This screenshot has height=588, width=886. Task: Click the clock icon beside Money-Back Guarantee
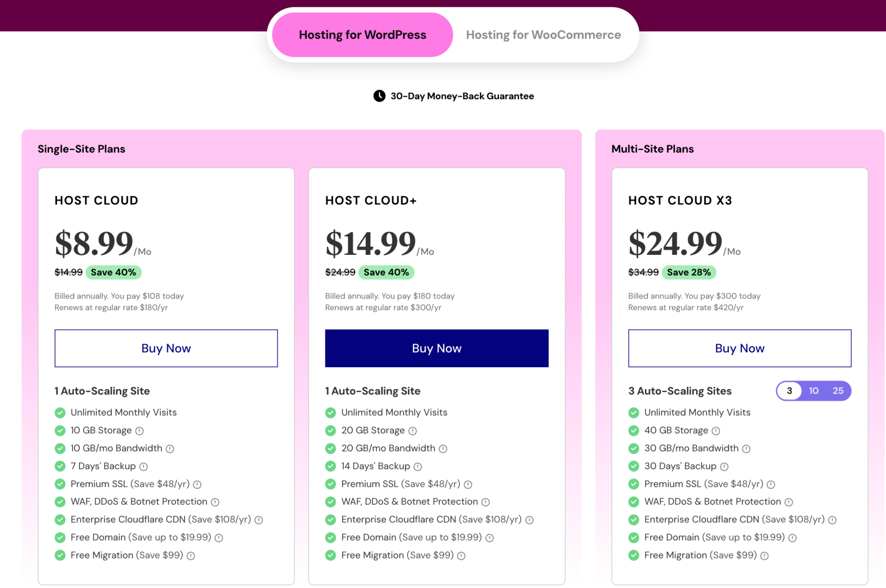coord(379,96)
